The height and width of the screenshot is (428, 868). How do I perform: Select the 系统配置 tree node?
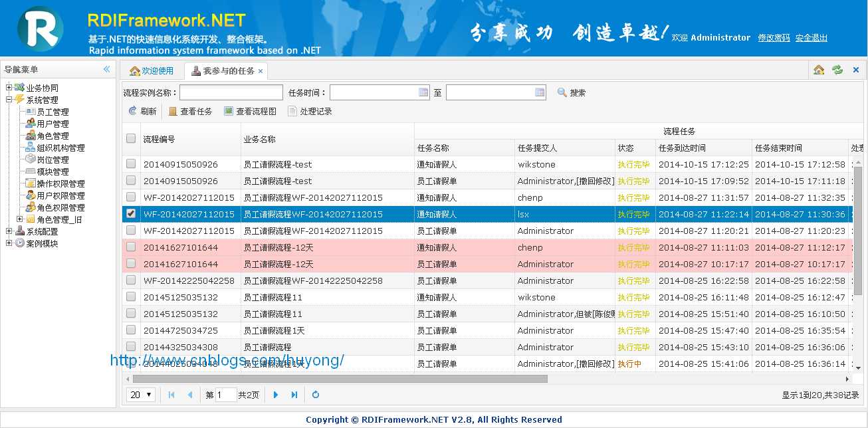click(x=42, y=231)
